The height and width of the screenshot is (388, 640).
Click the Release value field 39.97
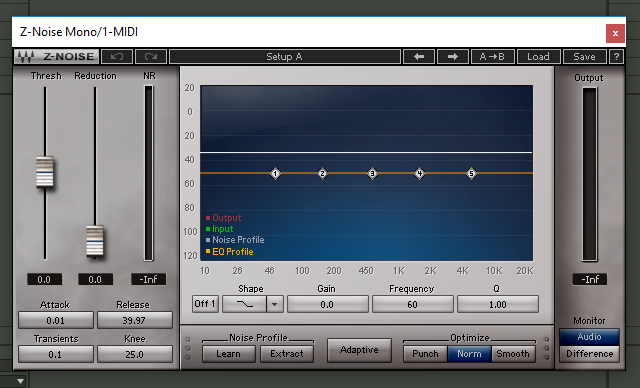[x=135, y=320]
